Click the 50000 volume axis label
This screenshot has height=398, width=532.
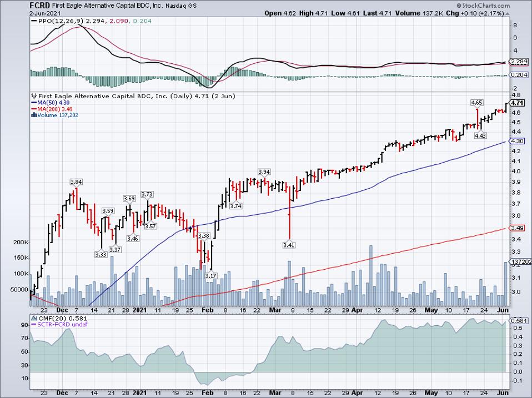[x=19, y=290]
